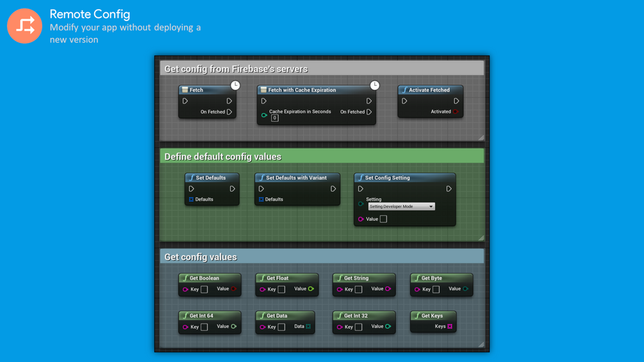644x362 pixels.
Task: Select the Get Keys node title
Action: point(432,316)
